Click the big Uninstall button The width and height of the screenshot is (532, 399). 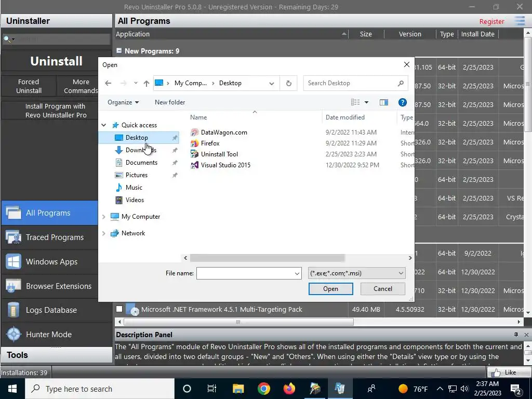[x=56, y=61]
